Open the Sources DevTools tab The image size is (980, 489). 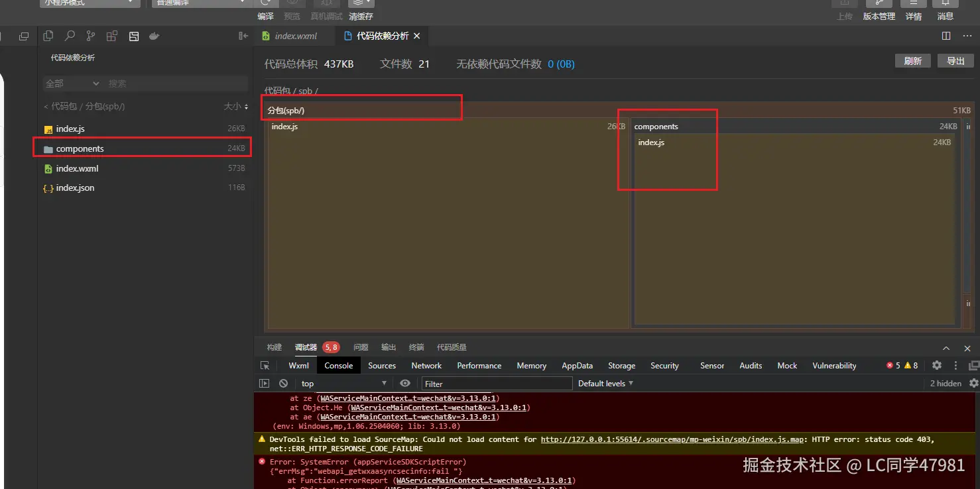(x=382, y=365)
